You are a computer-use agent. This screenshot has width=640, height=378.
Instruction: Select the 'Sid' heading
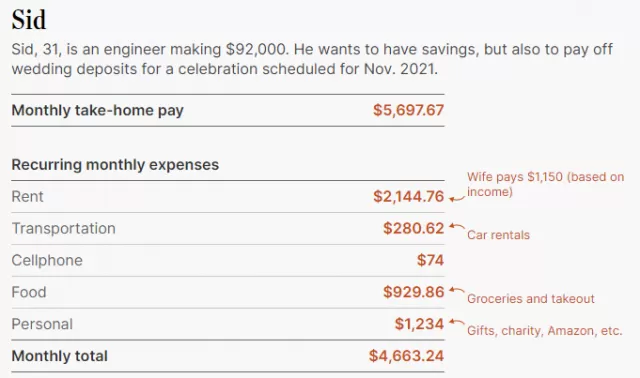[29, 19]
